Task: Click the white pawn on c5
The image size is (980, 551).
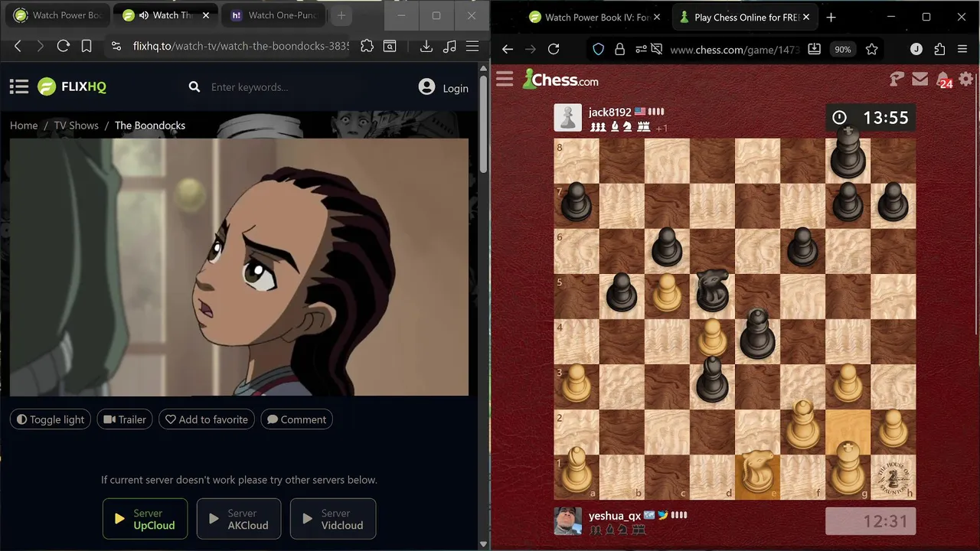Action: pyautogui.click(x=667, y=293)
